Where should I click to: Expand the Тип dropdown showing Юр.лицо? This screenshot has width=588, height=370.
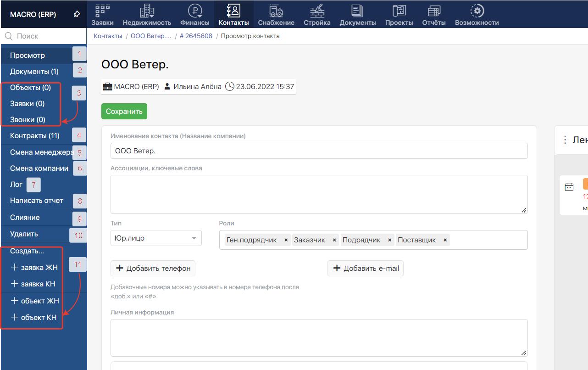(156, 238)
